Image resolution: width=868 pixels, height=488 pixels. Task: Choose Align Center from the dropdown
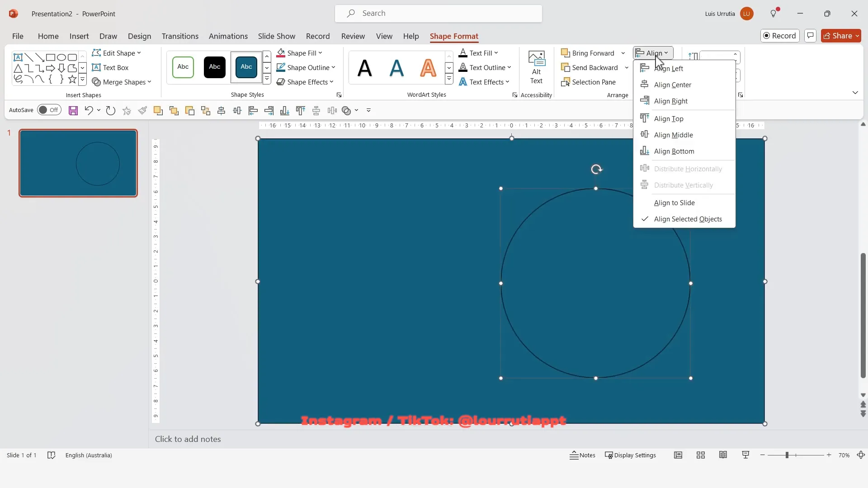(684, 84)
